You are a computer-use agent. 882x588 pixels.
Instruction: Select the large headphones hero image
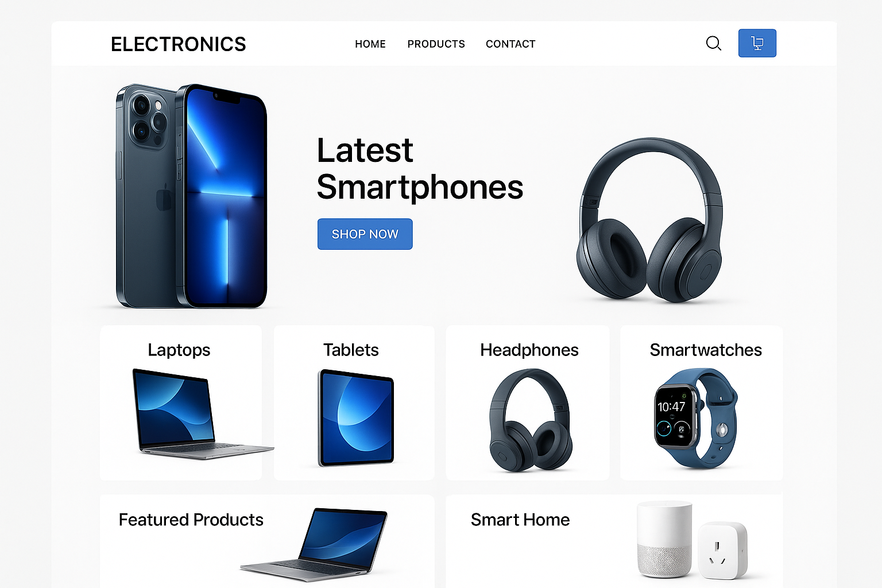649,219
